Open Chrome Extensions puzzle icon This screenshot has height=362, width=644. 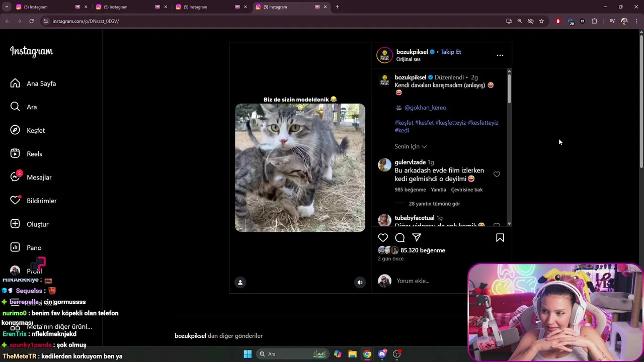point(594,21)
